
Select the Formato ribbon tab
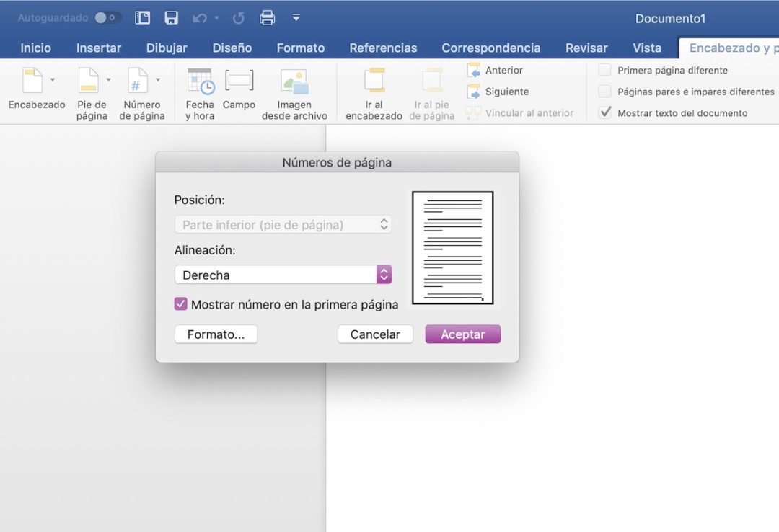pos(301,48)
